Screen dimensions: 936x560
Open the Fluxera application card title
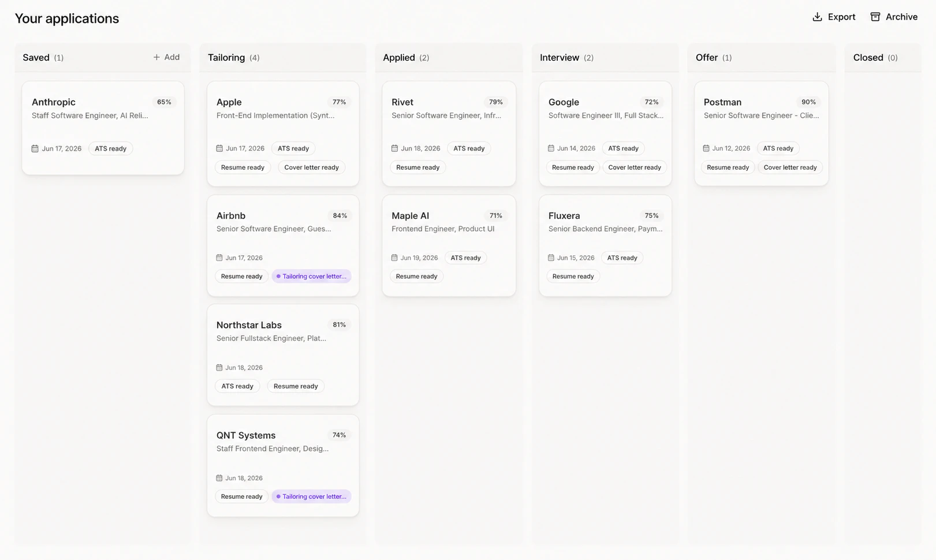pos(564,216)
